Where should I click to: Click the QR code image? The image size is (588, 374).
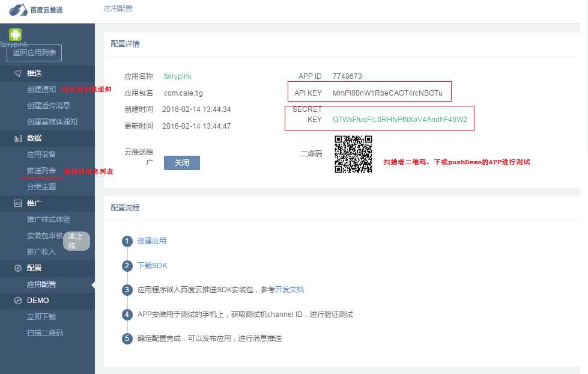coord(353,155)
